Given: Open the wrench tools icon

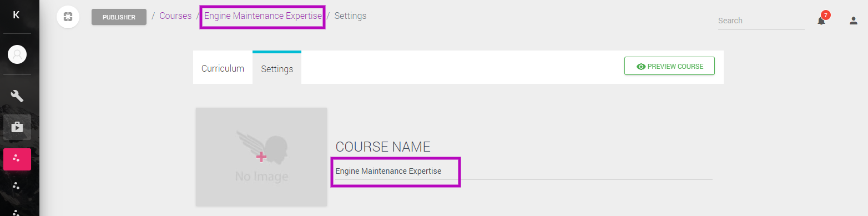Looking at the screenshot, I should coord(17,96).
